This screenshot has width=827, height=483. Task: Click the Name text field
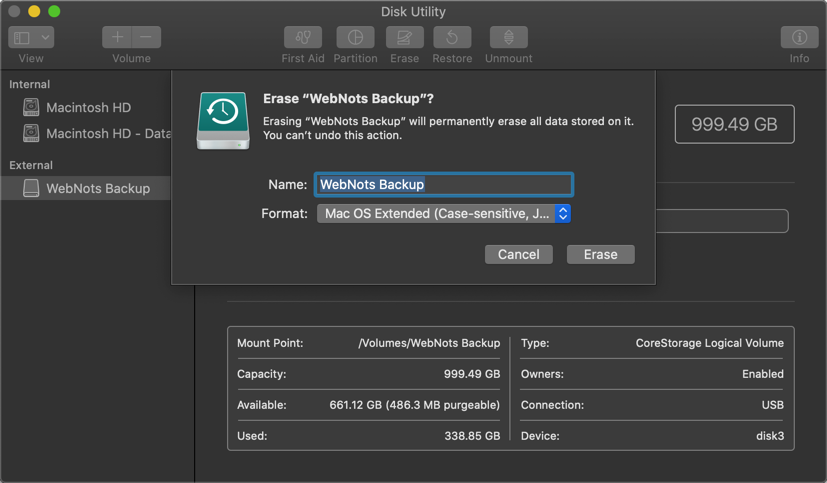point(443,184)
